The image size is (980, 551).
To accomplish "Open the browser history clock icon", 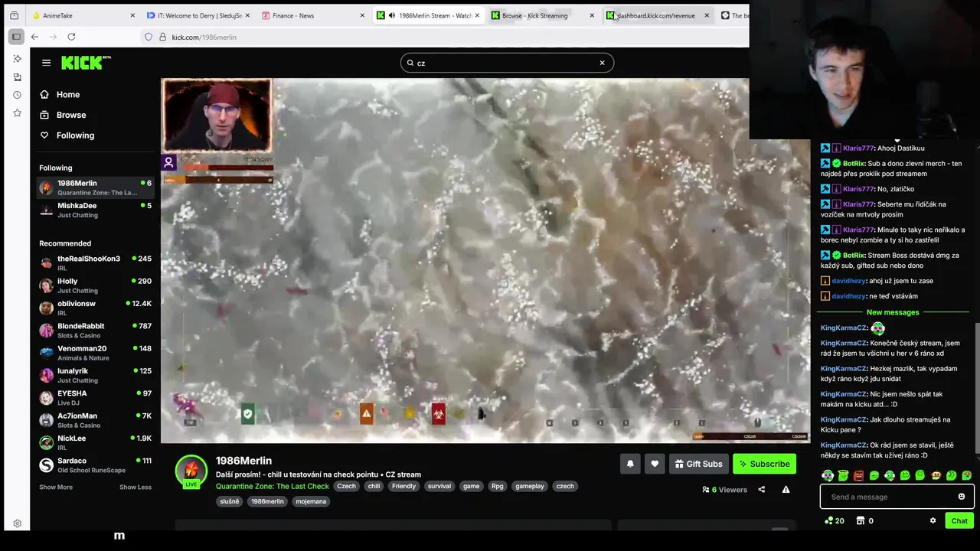I will click(x=17, y=95).
